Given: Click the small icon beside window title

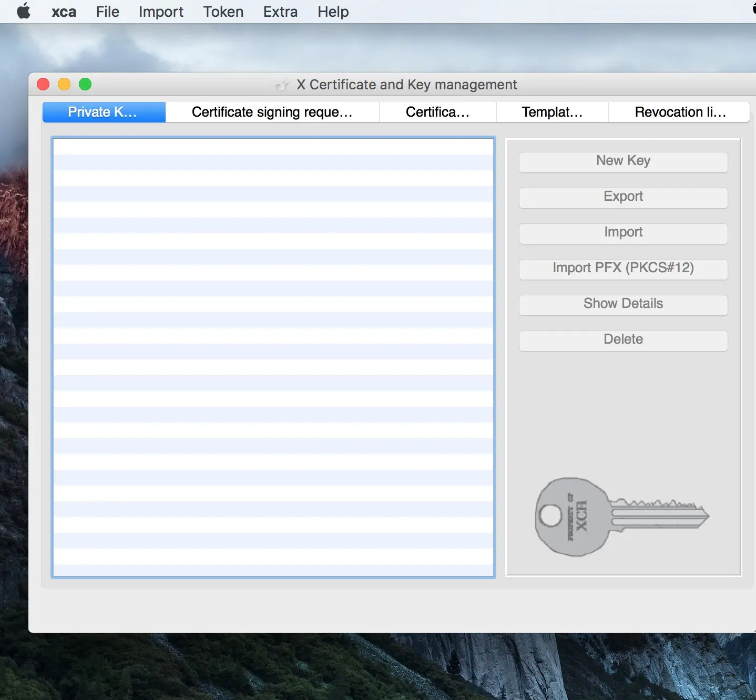Looking at the screenshot, I should coord(283,85).
